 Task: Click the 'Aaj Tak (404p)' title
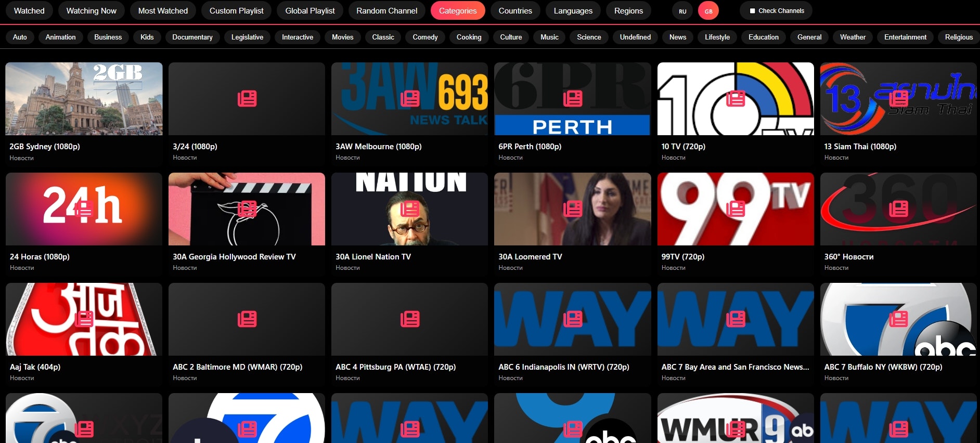click(x=35, y=367)
